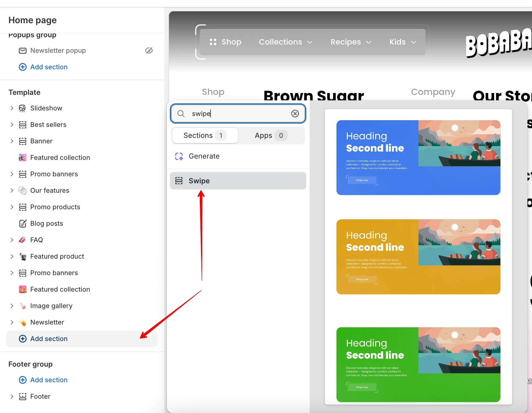
Task: Pick the orange Swipe preview card
Action: coord(418,257)
